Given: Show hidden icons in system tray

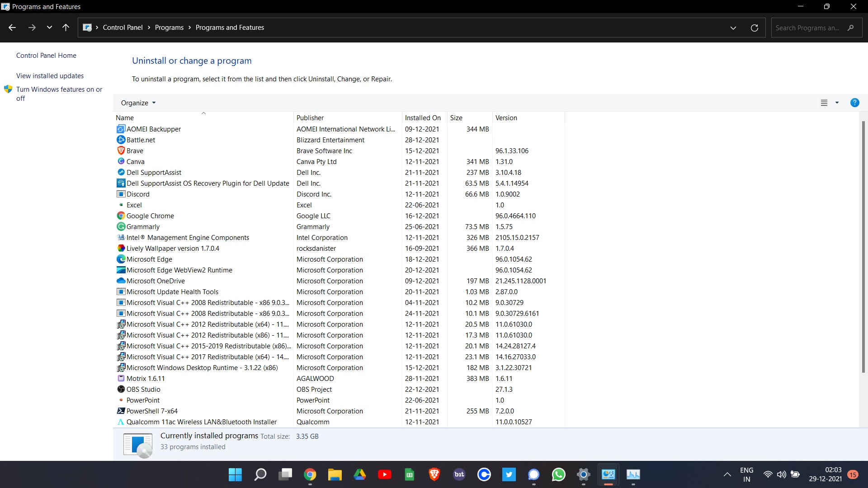Looking at the screenshot, I should pos(727,474).
